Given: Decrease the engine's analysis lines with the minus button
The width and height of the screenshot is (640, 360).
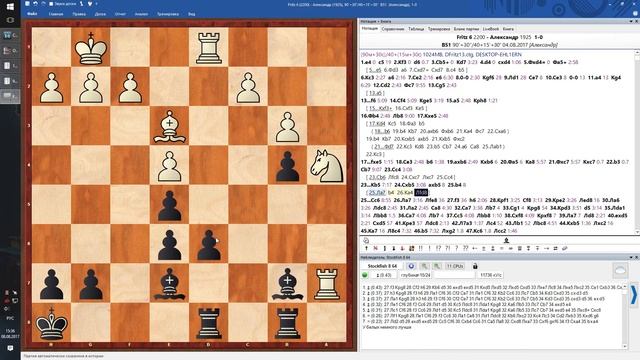Looking at the screenshot, I should [x=424, y=266].
